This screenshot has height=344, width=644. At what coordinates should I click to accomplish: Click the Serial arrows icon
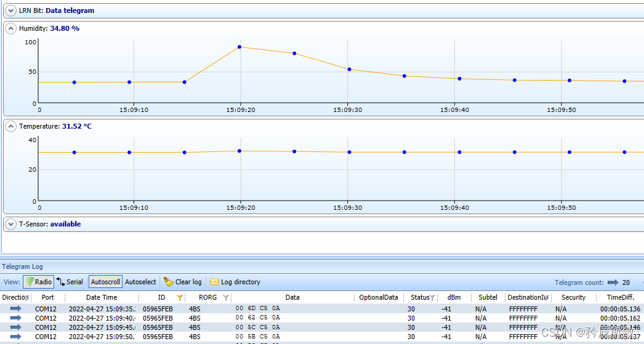click(61, 282)
